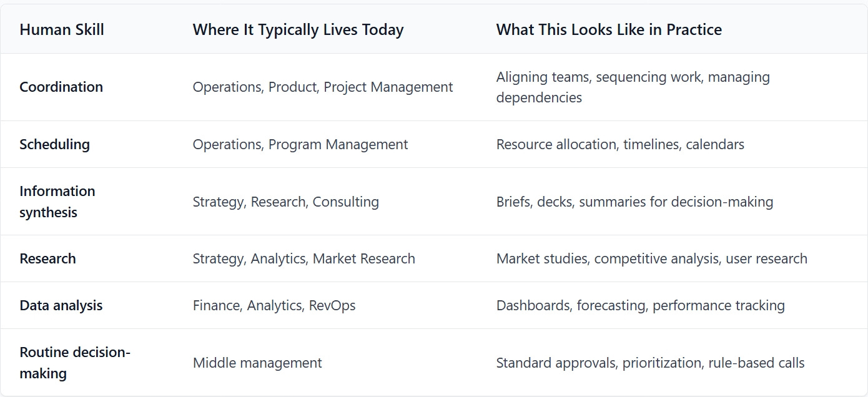
Task: Click the "Finance, Analytics, RevOps" cell
Action: [x=274, y=305]
